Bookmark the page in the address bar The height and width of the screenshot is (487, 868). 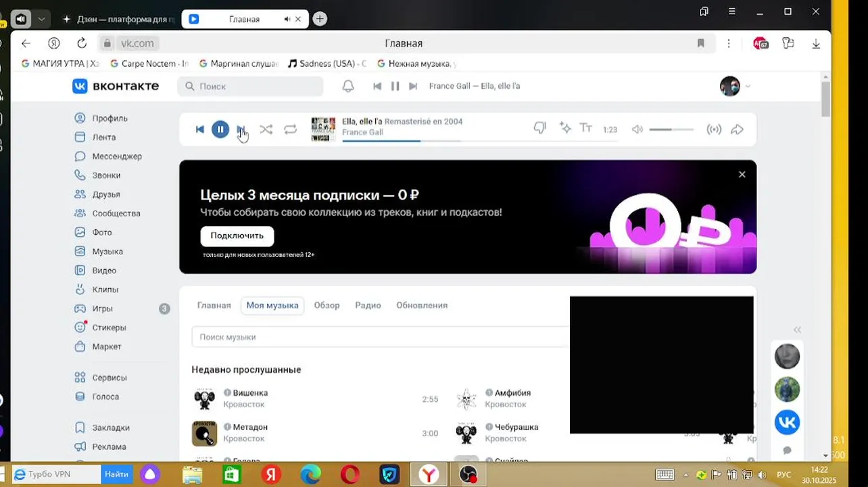point(701,43)
